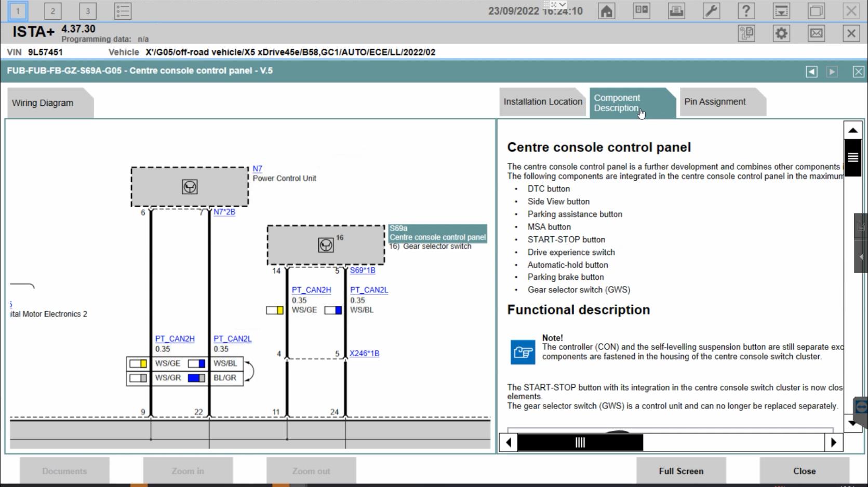
Task: Open settings with the gear icon
Action: 781,34
